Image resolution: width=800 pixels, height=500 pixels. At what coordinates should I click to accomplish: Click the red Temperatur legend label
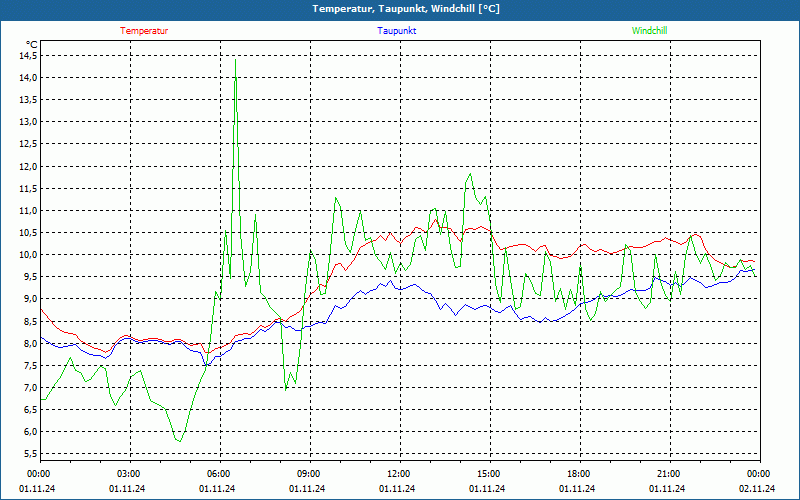[x=144, y=31]
